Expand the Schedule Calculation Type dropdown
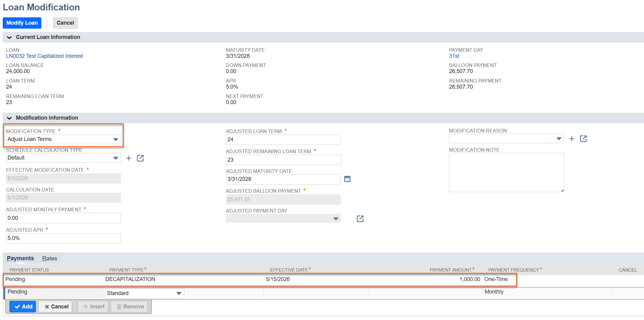The height and width of the screenshot is (320, 644). pos(115,158)
